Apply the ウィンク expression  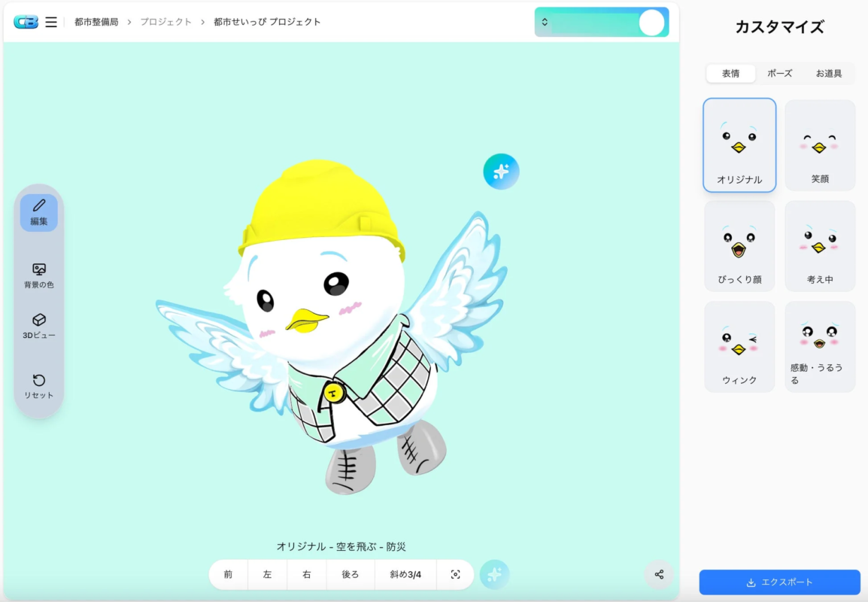(739, 345)
